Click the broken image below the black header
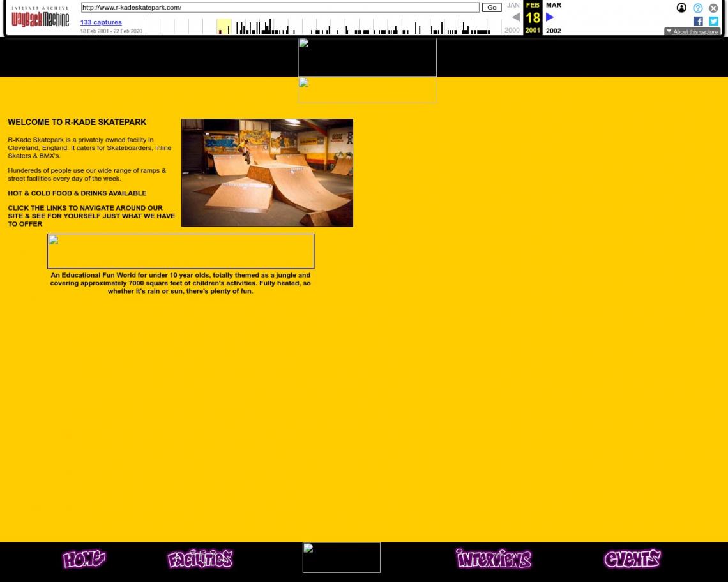The height and width of the screenshot is (582, 728). 367,90
